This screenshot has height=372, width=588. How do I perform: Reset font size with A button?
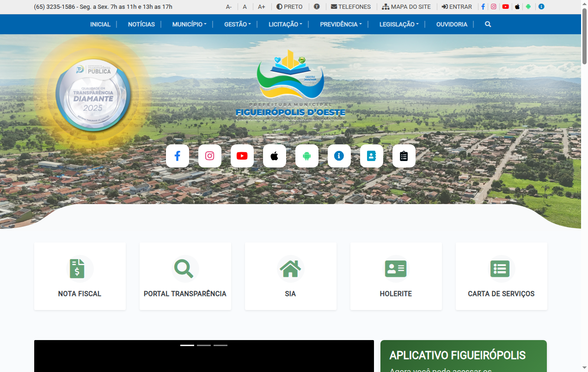click(245, 7)
